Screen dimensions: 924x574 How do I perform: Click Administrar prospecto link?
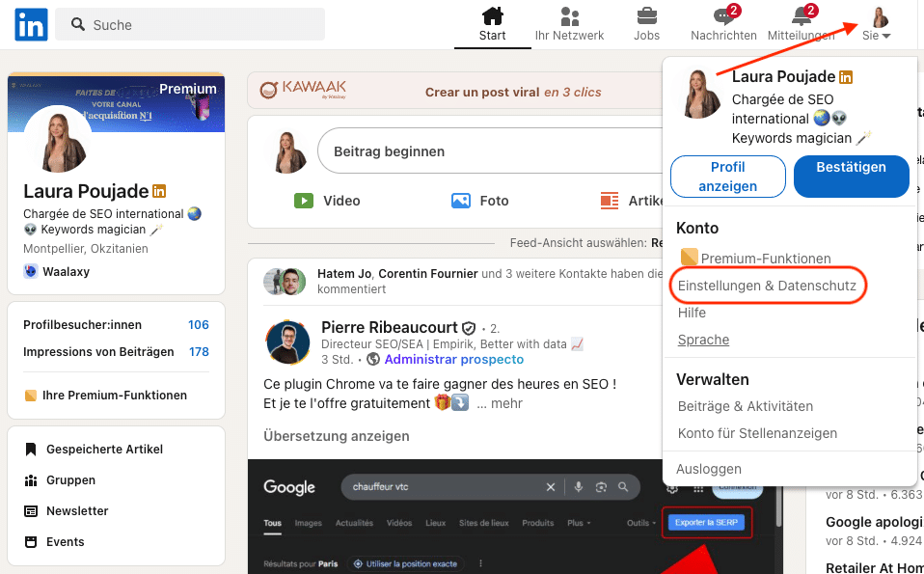click(x=453, y=360)
